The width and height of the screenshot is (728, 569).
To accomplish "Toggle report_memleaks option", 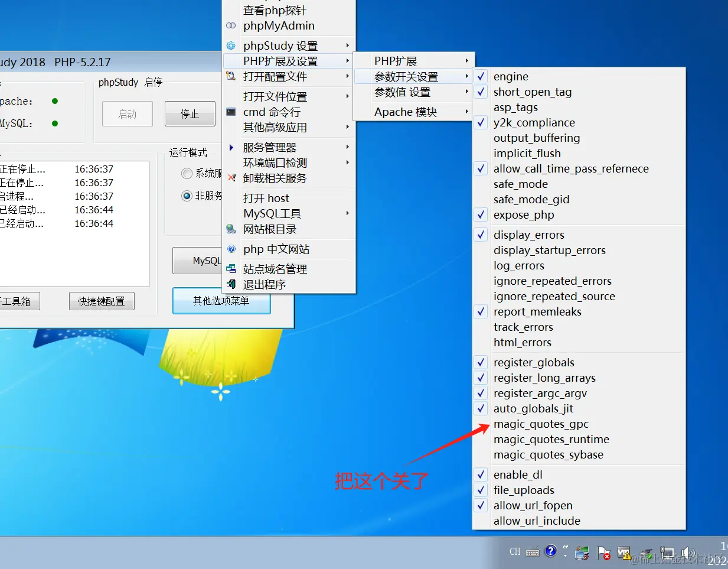I will pos(579,311).
